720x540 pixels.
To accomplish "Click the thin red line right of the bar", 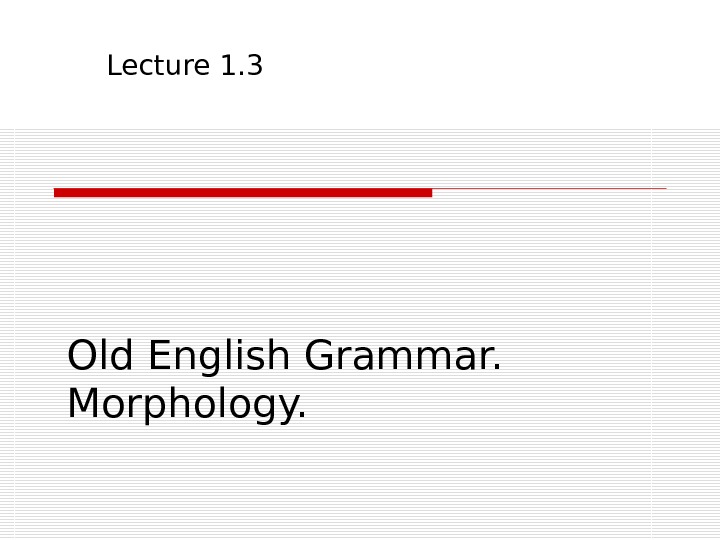I will click(x=549, y=188).
